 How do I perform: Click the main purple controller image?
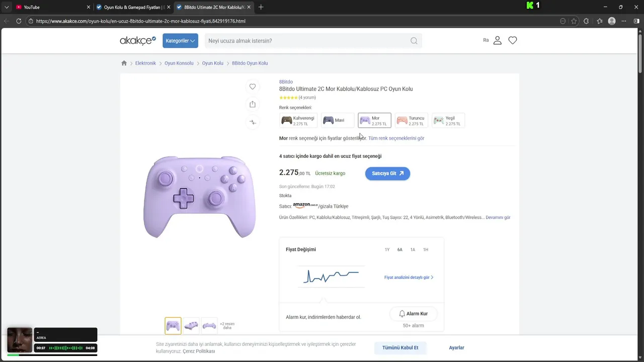point(200,196)
